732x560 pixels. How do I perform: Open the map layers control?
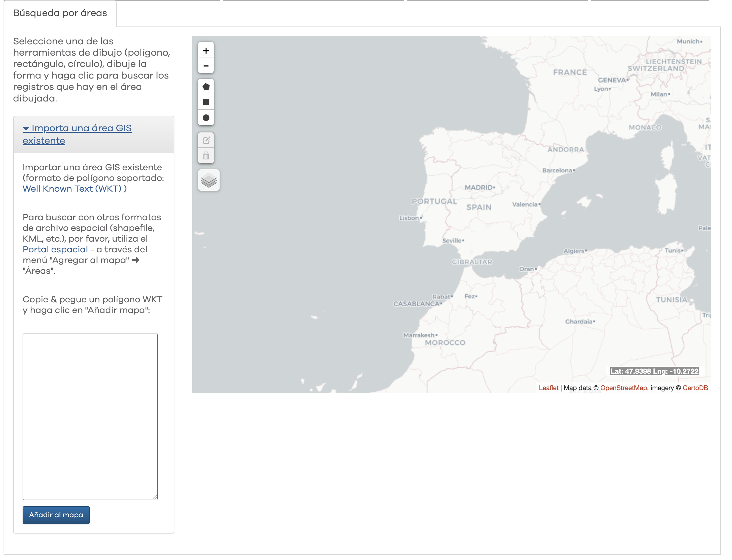[209, 180]
